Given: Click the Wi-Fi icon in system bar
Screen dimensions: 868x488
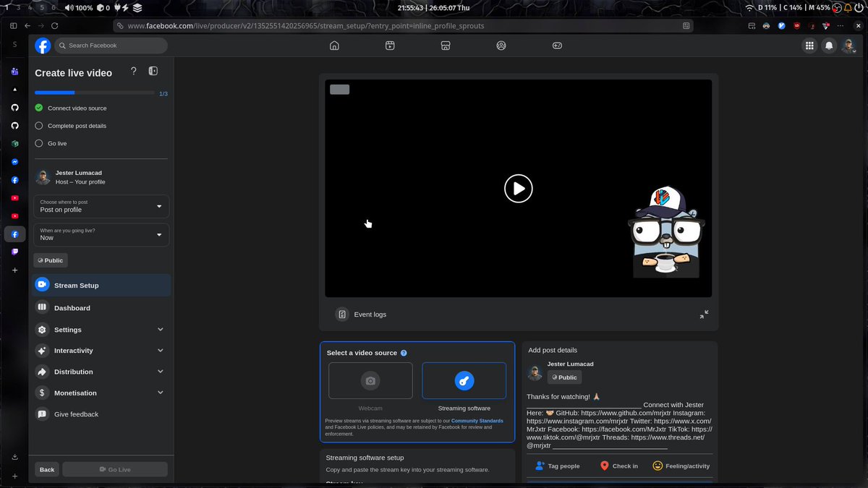Looking at the screenshot, I should click(x=749, y=7).
